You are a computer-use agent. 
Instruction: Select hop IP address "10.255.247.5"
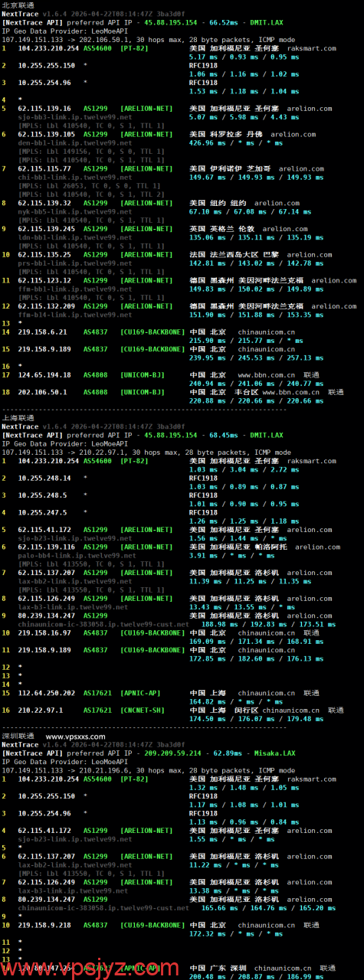[43, 512]
